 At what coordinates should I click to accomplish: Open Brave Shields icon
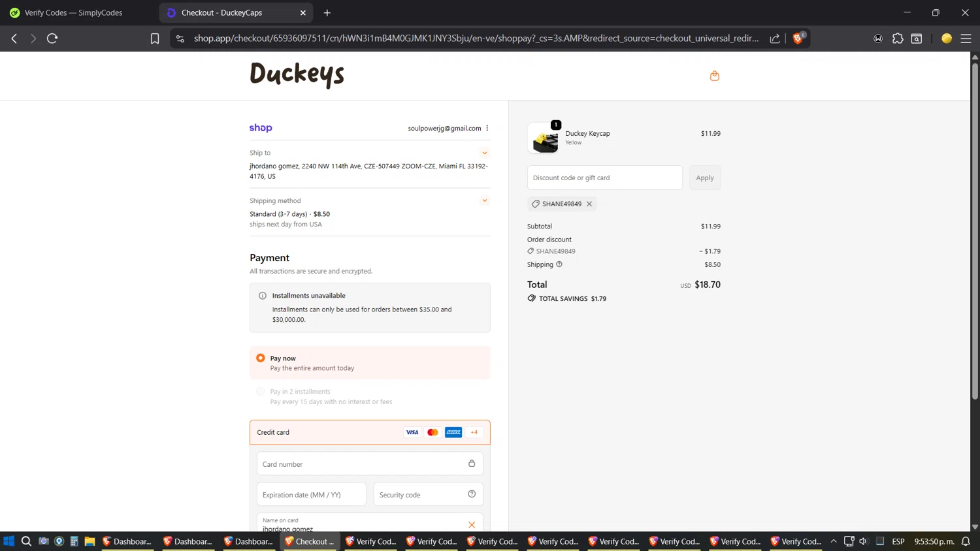coord(798,38)
